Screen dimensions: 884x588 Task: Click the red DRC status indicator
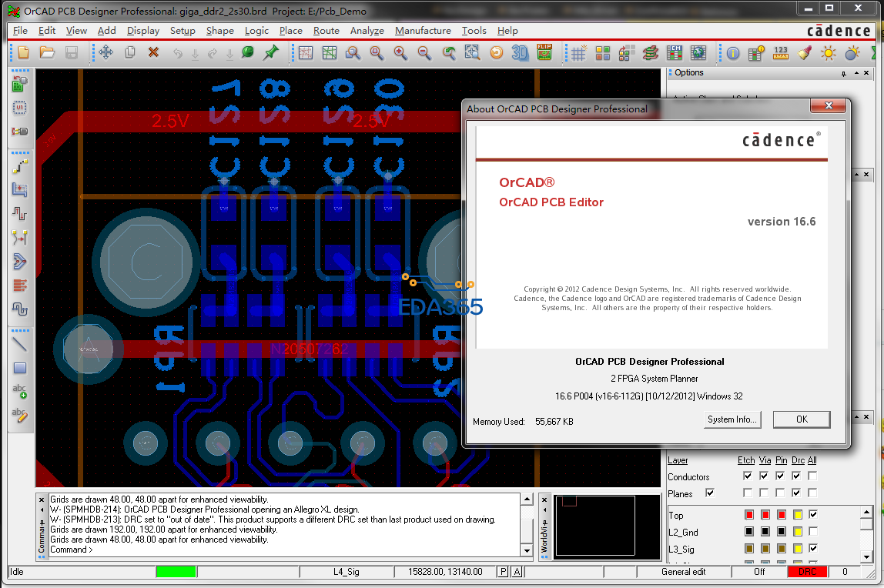pos(806,572)
